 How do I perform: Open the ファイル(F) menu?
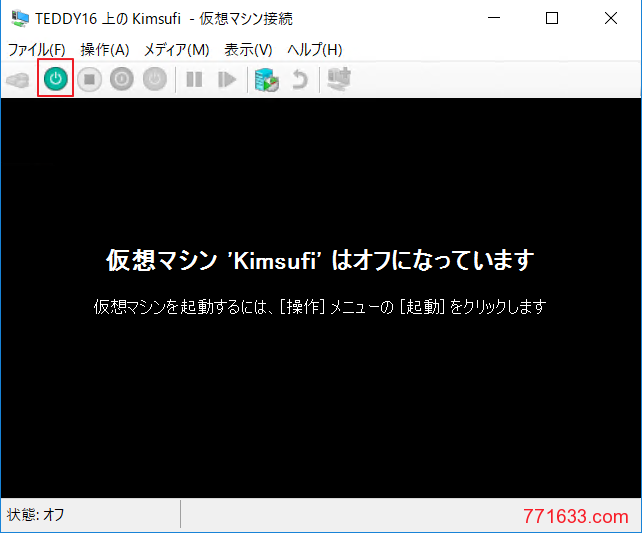[x=36, y=50]
